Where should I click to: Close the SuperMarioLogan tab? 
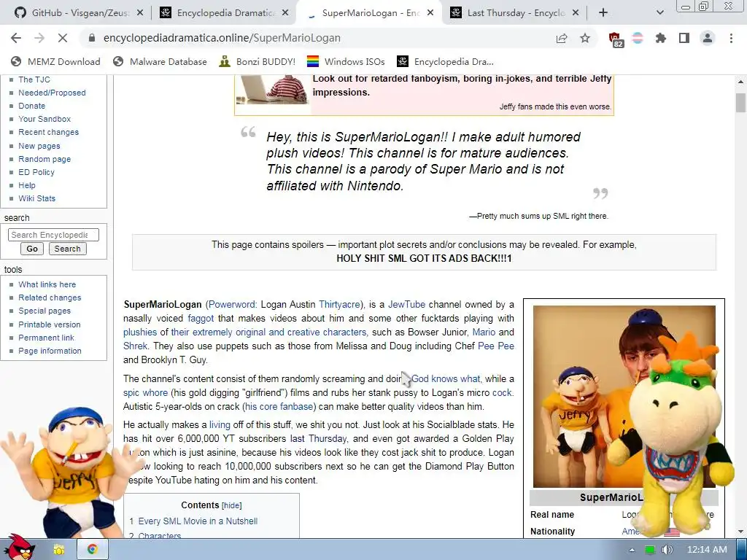pos(430,13)
